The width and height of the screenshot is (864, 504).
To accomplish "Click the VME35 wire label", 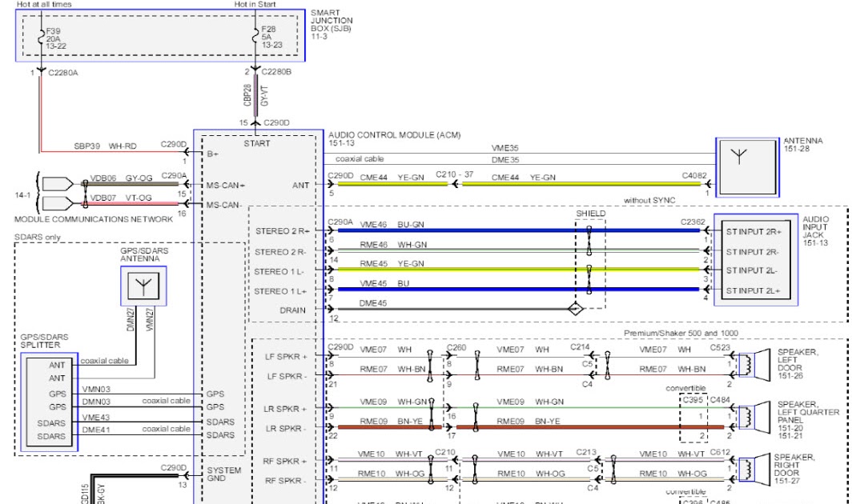I will [504, 148].
